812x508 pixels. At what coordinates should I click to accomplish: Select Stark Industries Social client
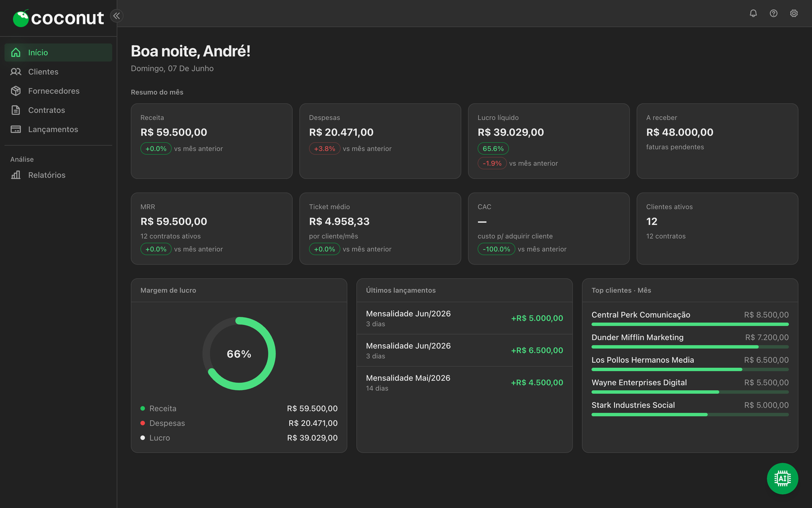690,408
